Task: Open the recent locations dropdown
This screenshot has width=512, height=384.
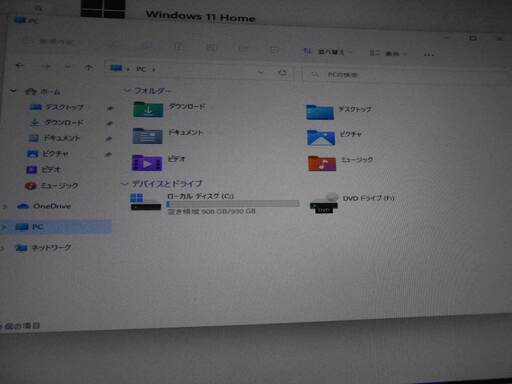Action: tap(68, 67)
